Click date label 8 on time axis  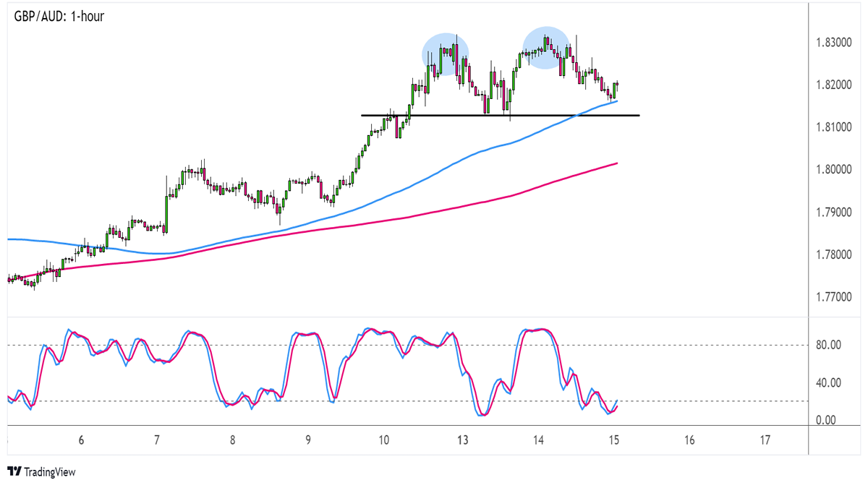pyautogui.click(x=232, y=440)
